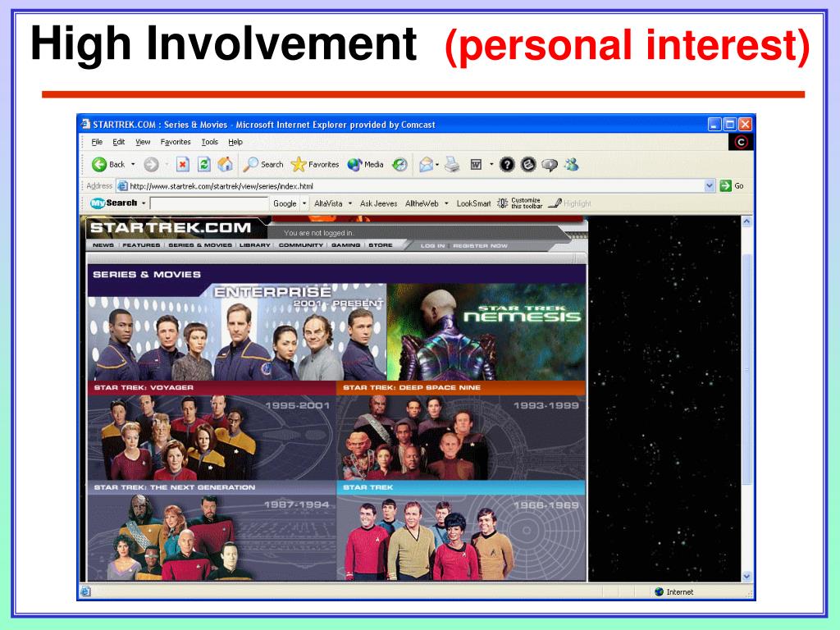840x630 pixels.
Task: Open the Mail envelope icon
Action: tap(426, 164)
